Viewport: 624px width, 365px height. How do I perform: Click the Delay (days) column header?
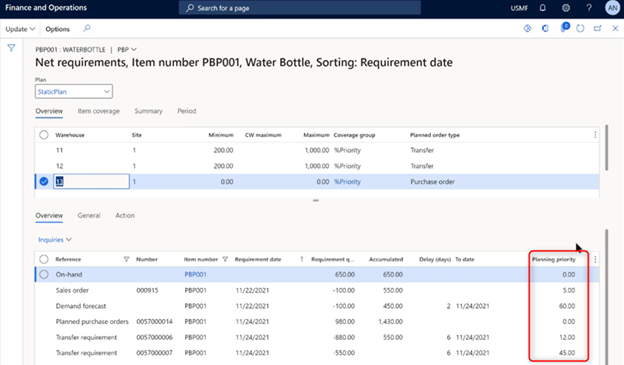point(435,259)
